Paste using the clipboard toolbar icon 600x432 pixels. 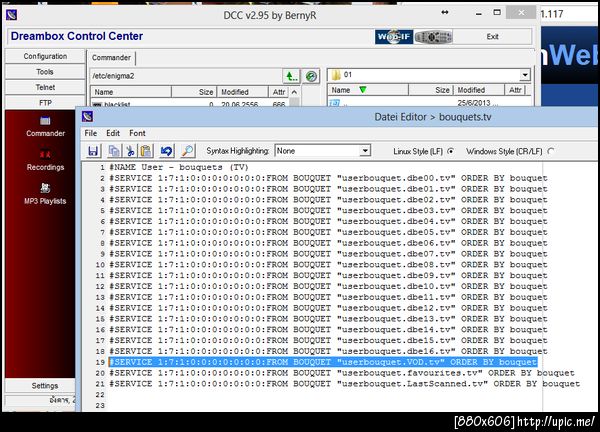point(146,151)
